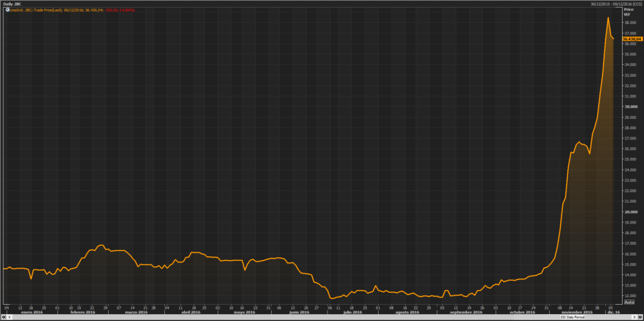Click the enero 2016 month label
This screenshot has width=644, height=321.
pos(33,312)
